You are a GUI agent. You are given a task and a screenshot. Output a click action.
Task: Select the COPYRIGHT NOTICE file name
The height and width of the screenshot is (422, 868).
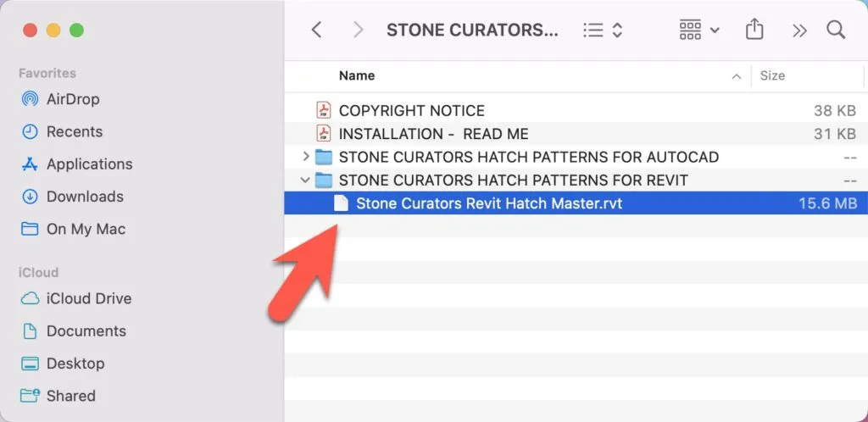click(412, 111)
